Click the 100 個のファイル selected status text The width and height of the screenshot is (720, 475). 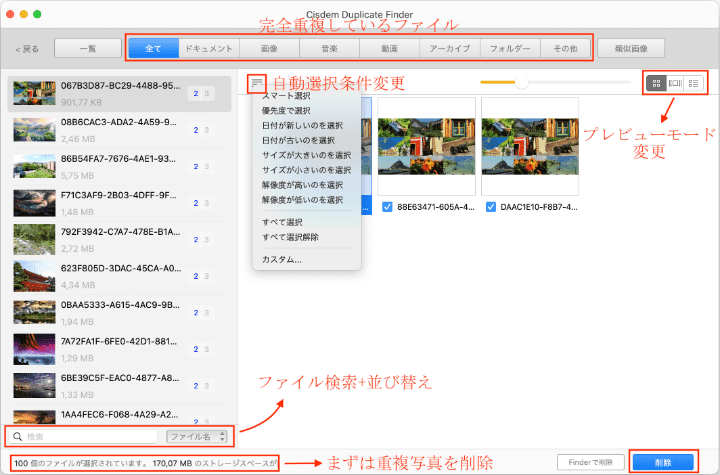point(146,463)
